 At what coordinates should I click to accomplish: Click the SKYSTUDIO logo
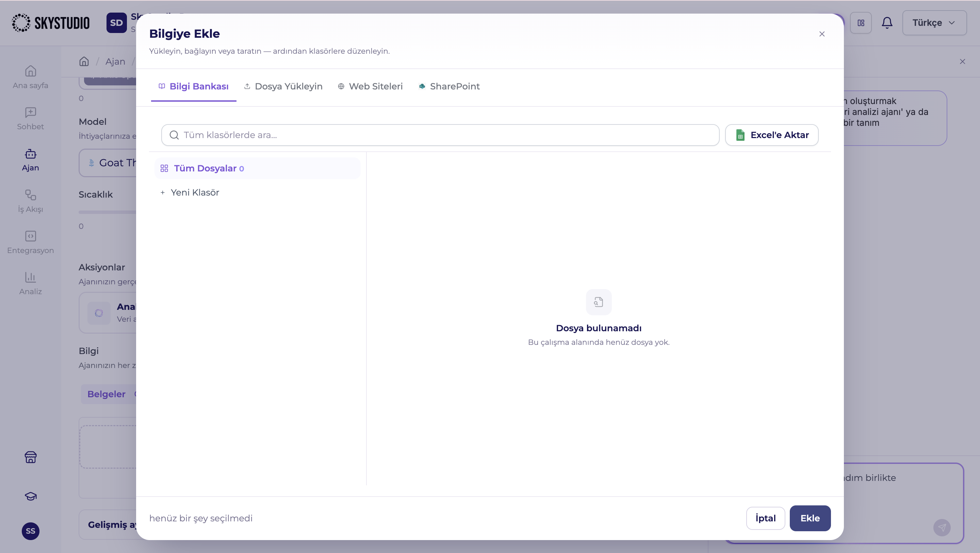(x=51, y=23)
